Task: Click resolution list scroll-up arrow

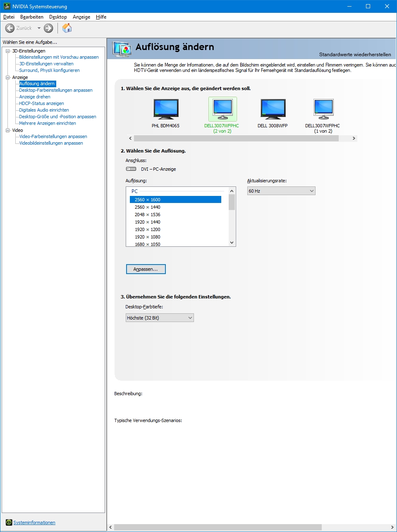Action: pos(232,191)
